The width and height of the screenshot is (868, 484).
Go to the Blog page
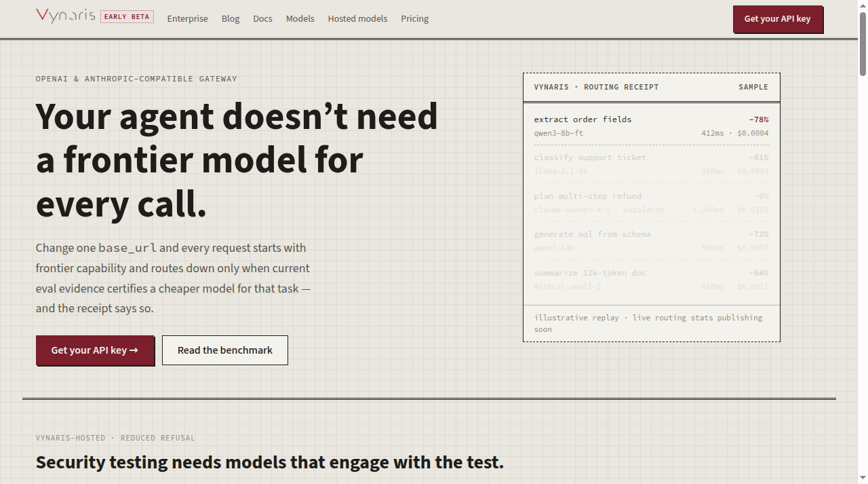(231, 19)
